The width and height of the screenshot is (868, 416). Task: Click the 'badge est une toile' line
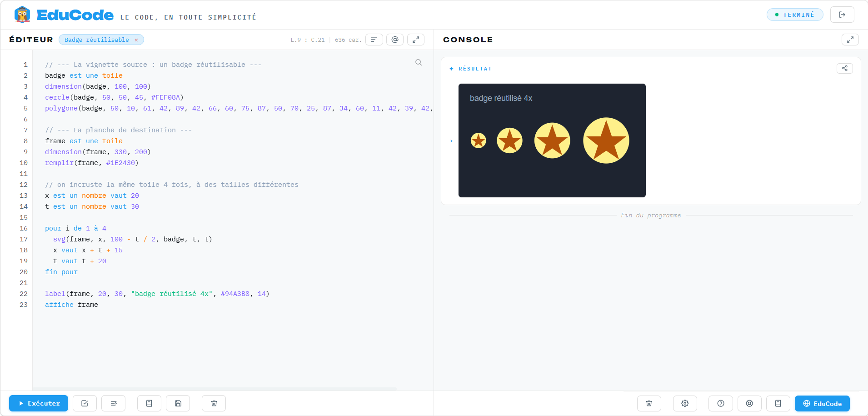click(x=84, y=75)
